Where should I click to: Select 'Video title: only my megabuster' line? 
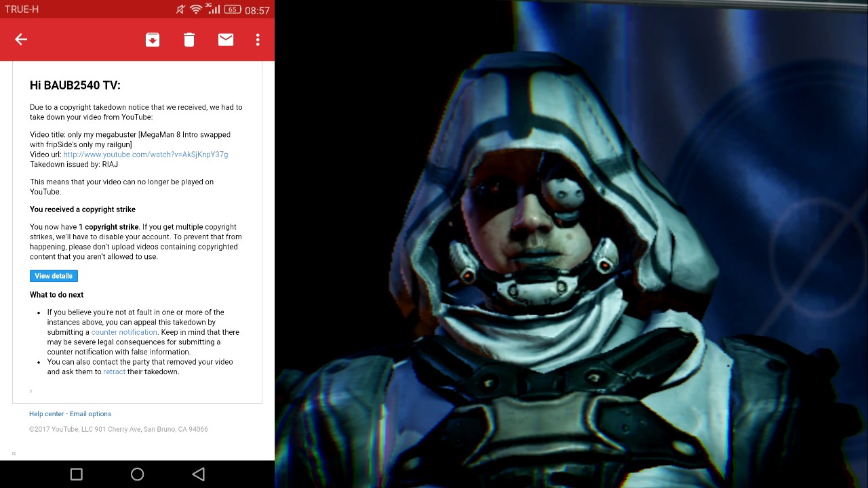pyautogui.click(x=130, y=140)
